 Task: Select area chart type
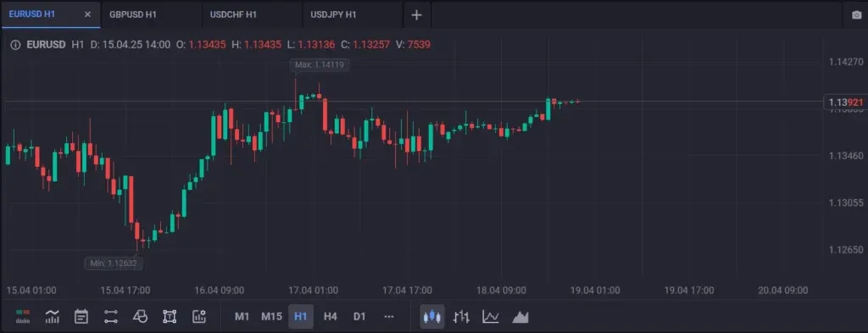(x=520, y=316)
